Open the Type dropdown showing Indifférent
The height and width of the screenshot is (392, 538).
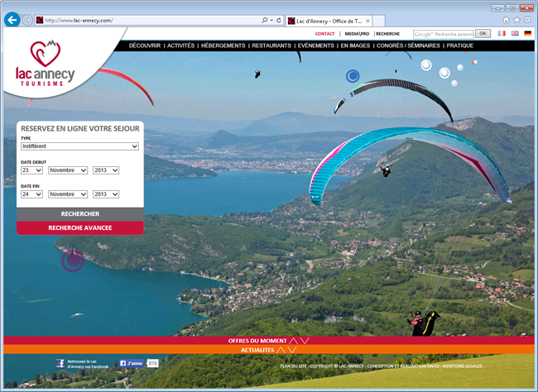[x=79, y=146]
